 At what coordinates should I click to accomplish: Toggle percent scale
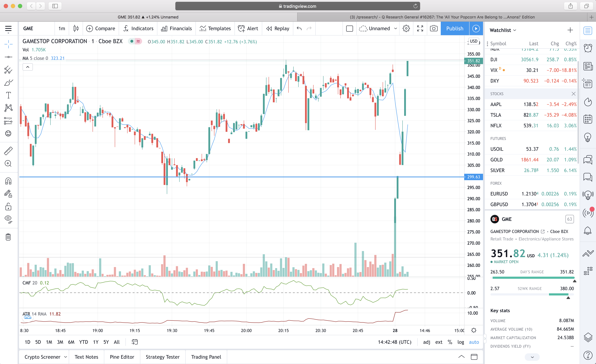click(450, 342)
